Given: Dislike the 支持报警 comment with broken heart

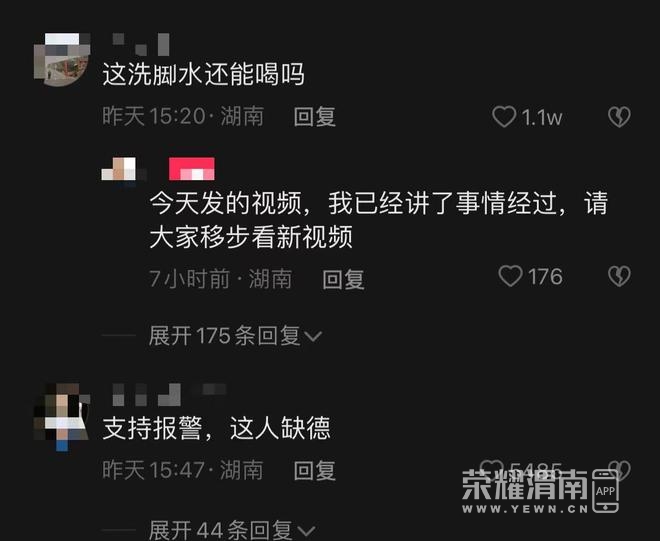Looking at the screenshot, I should tap(619, 469).
